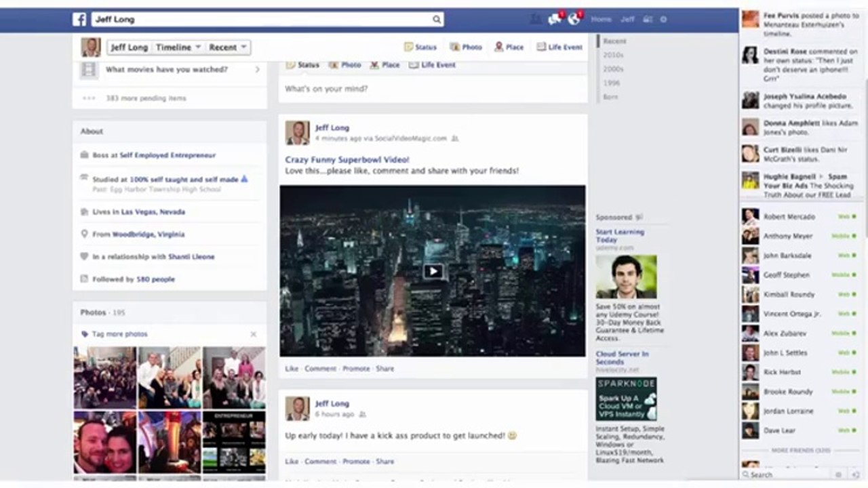Viewport: 868px width, 488px height.
Task: Share the Superbowl video post
Action: 384,369
